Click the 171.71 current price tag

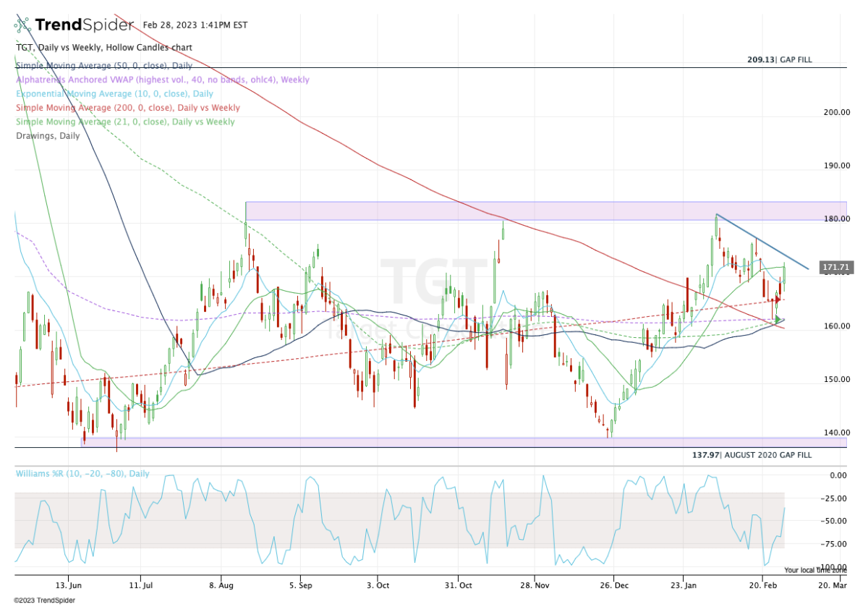pos(836,268)
